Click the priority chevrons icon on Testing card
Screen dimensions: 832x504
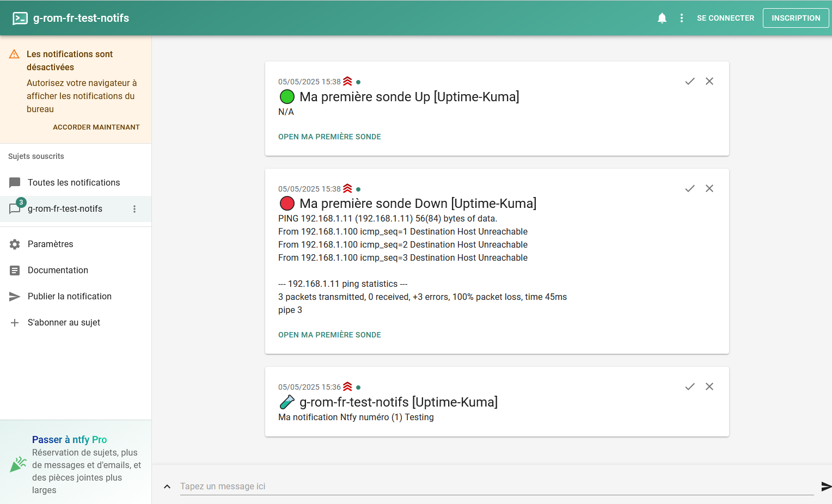(x=347, y=387)
